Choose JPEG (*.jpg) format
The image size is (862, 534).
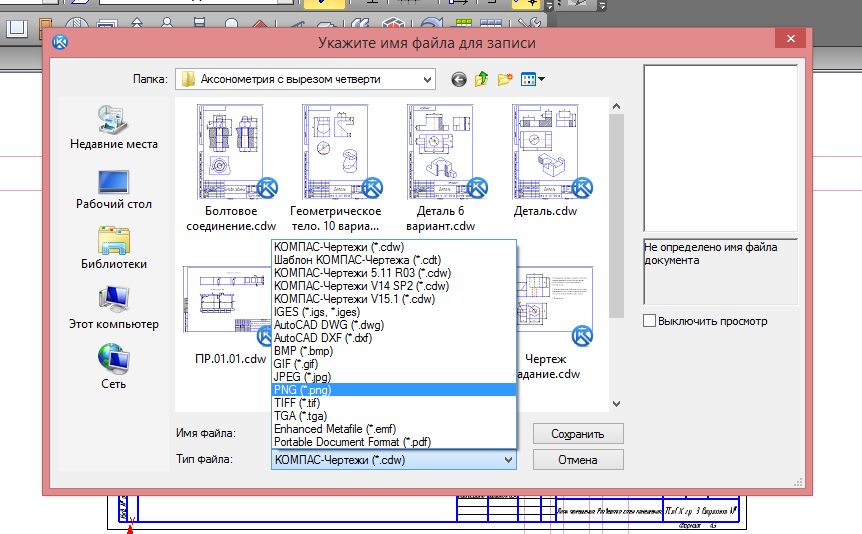click(394, 377)
